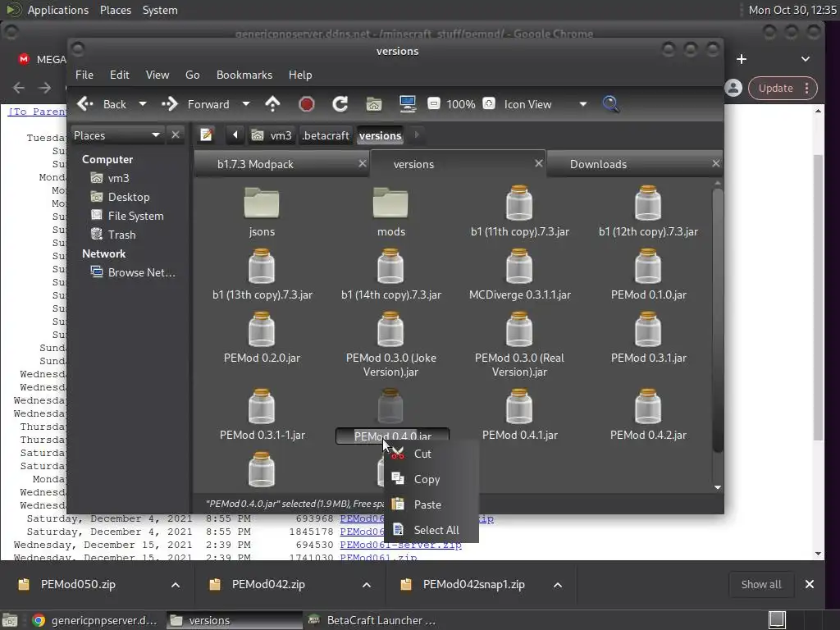Go forward with the Forward arrow
The height and width of the screenshot is (630, 840).
click(195, 104)
